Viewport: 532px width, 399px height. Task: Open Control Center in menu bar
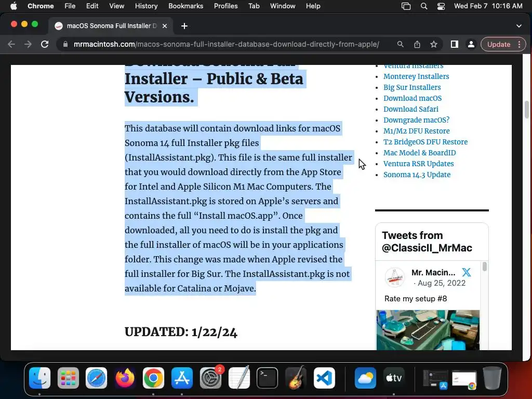pyautogui.click(x=441, y=6)
